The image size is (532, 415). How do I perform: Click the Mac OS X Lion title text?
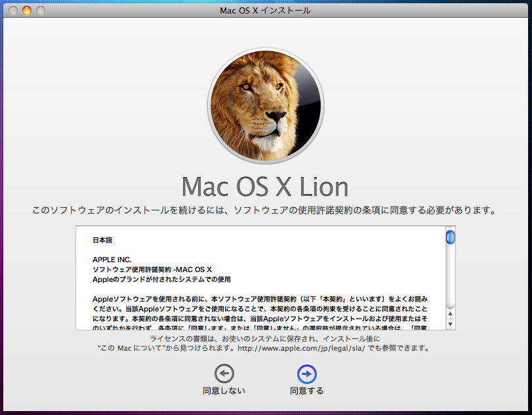click(265, 186)
